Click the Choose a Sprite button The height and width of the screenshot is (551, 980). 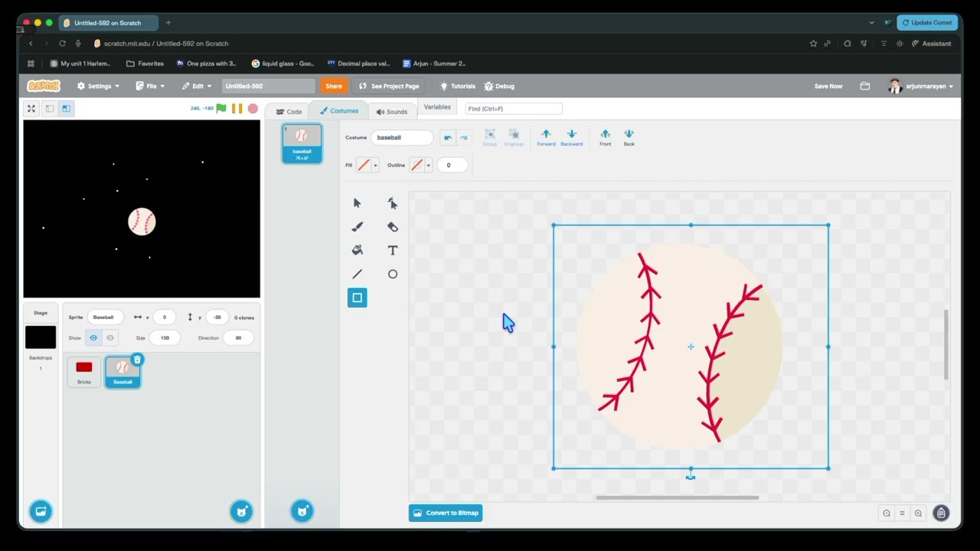click(241, 511)
